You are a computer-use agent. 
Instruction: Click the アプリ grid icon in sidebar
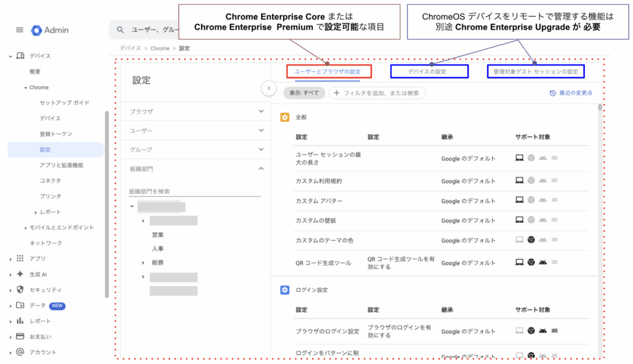tap(20, 258)
